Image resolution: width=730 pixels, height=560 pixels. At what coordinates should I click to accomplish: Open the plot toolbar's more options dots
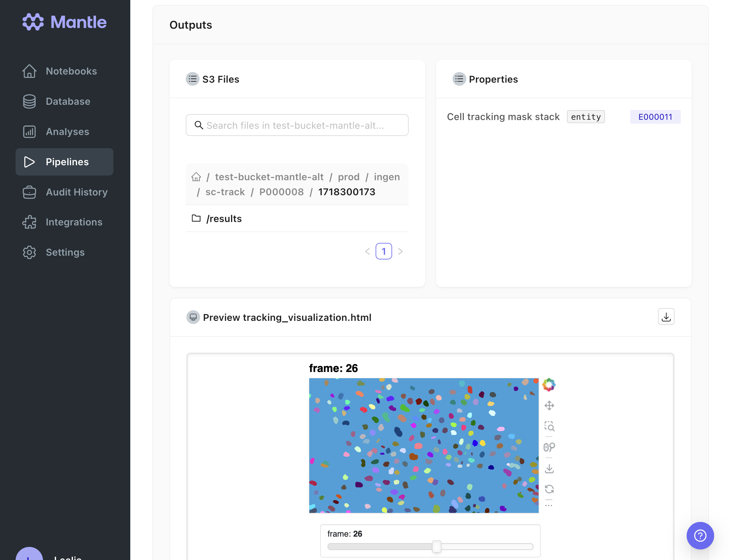pyautogui.click(x=549, y=506)
